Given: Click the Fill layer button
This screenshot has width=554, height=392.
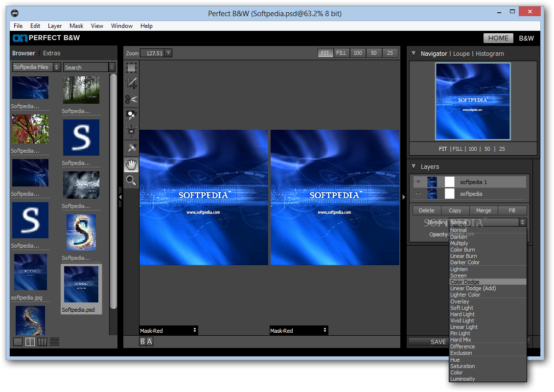Looking at the screenshot, I should click(512, 210).
